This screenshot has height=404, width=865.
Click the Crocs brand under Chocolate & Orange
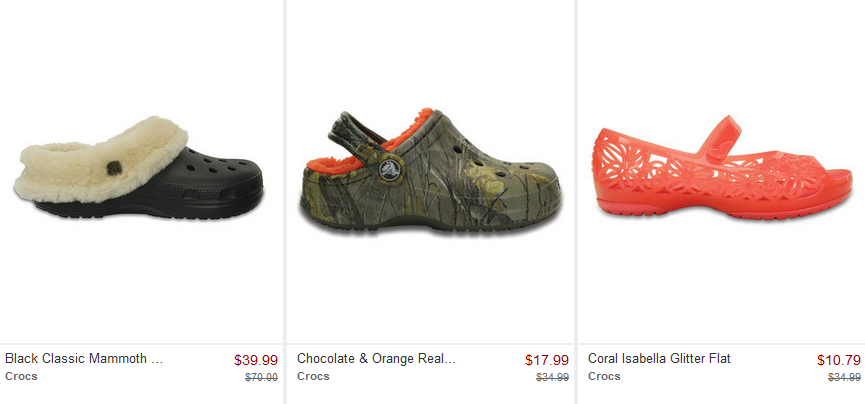click(x=313, y=376)
